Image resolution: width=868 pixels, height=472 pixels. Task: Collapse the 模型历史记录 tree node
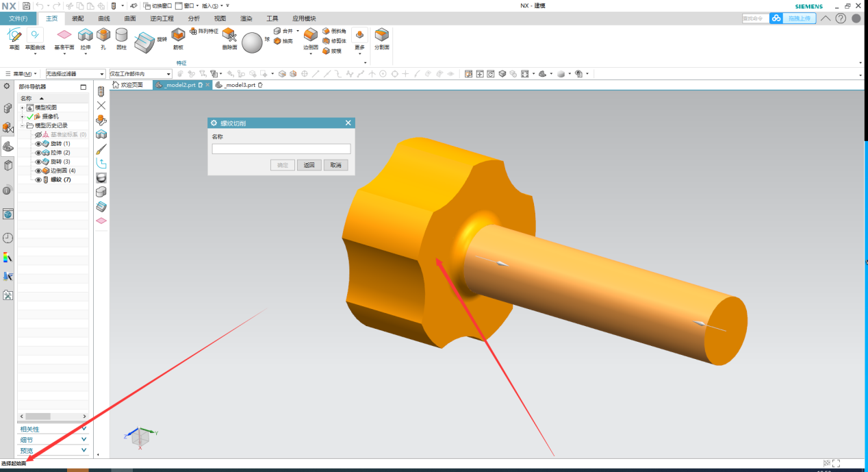tap(22, 125)
